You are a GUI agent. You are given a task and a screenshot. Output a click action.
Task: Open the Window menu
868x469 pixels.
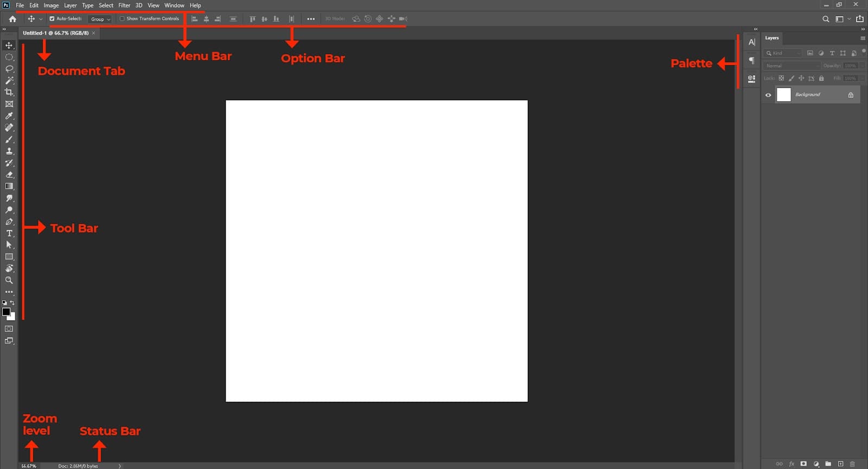click(174, 5)
